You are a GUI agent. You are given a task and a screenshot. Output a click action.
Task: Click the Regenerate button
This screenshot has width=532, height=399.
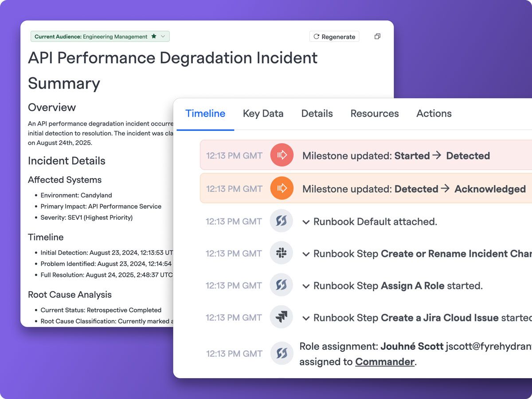(x=334, y=36)
